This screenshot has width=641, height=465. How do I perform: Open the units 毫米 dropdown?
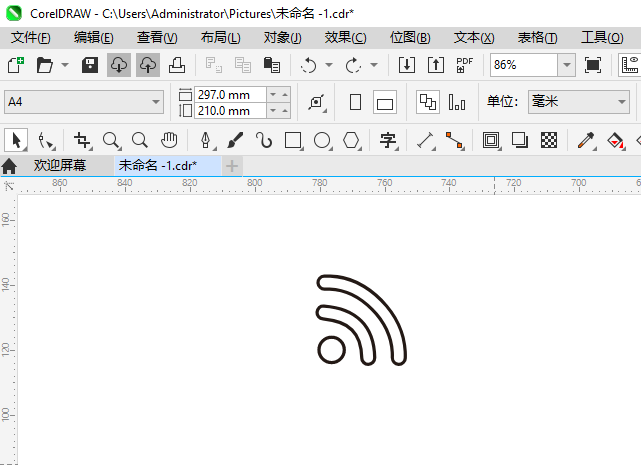[x=578, y=102]
